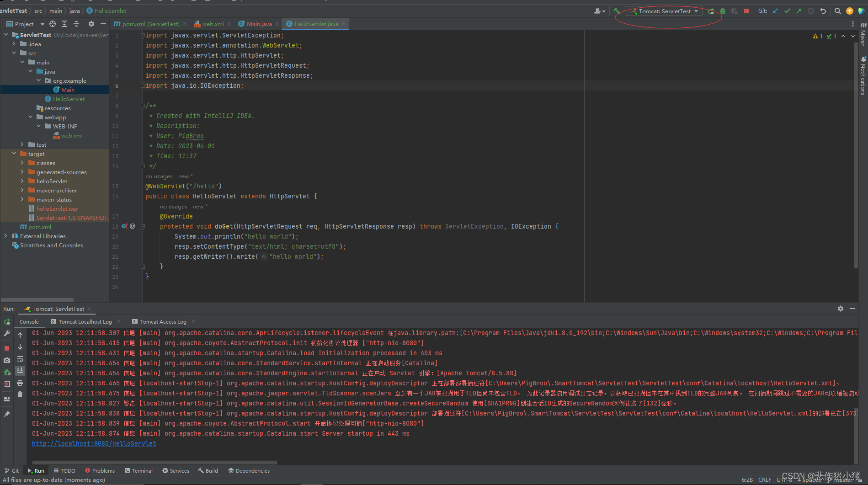This screenshot has height=485, width=868.
Task: Take a thread dump with the camera icon
Action: [7, 360]
